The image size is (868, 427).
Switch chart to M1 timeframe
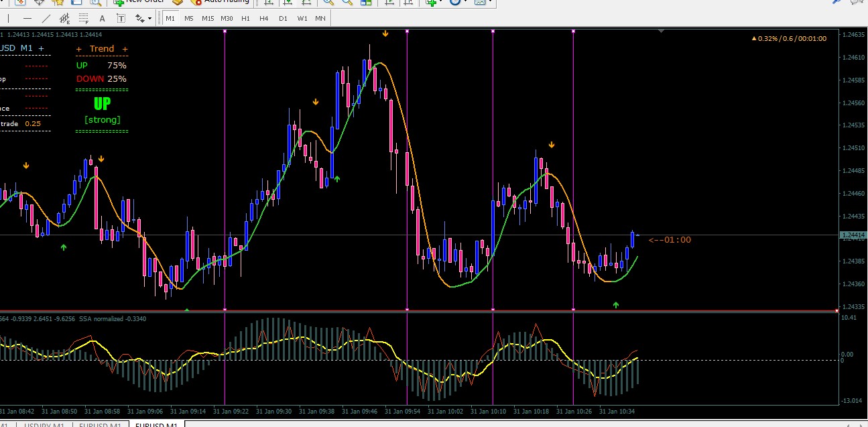pos(170,18)
